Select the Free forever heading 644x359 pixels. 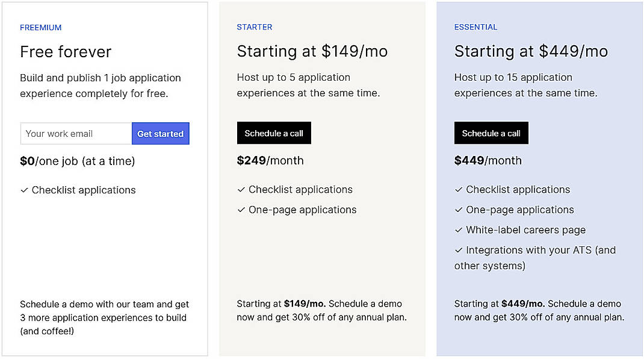(x=66, y=52)
